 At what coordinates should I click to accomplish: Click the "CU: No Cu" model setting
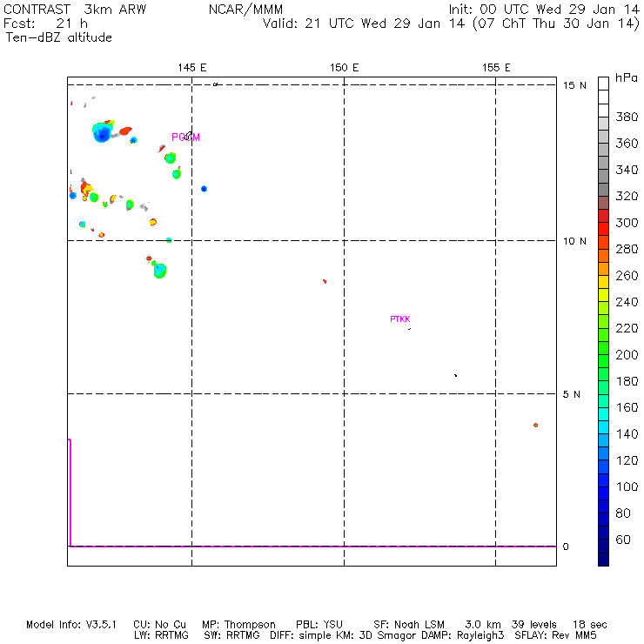click(x=160, y=625)
